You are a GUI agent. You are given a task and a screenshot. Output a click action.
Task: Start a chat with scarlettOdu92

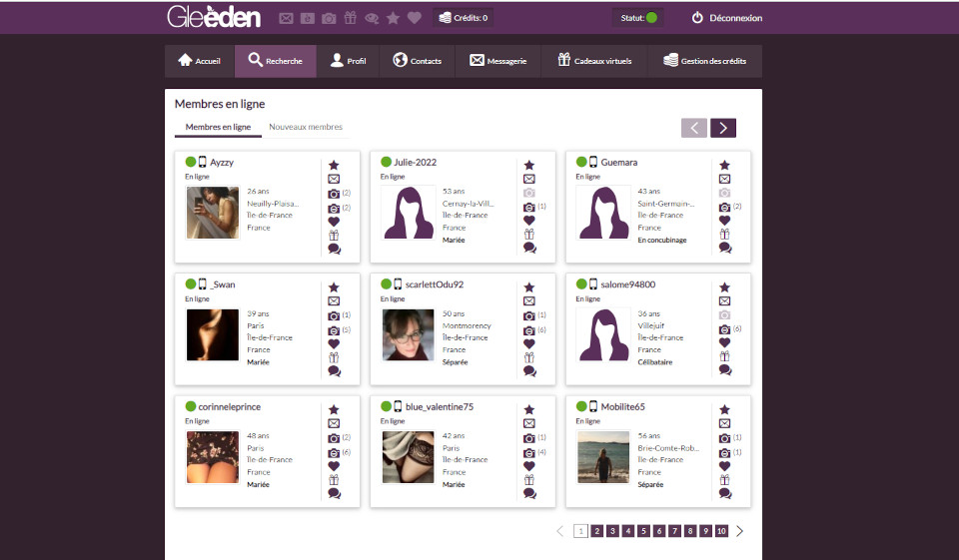[x=529, y=371]
